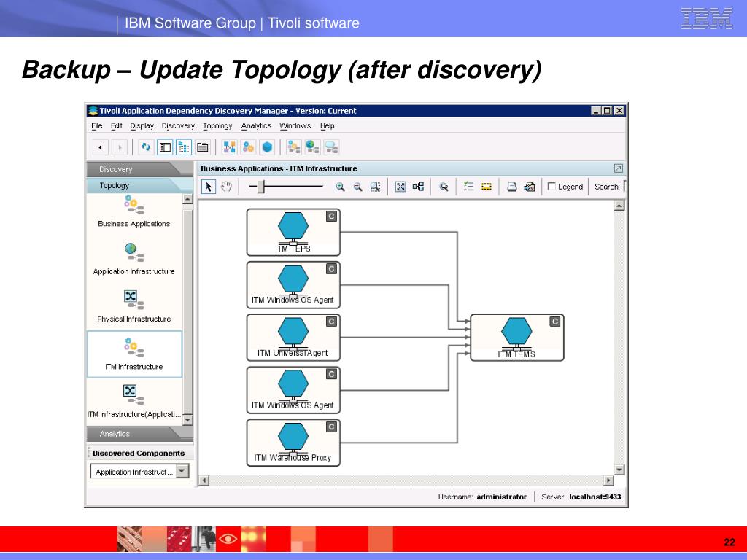This screenshot has height=560, width=747.
Task: Open the Windows menu
Action: [295, 125]
